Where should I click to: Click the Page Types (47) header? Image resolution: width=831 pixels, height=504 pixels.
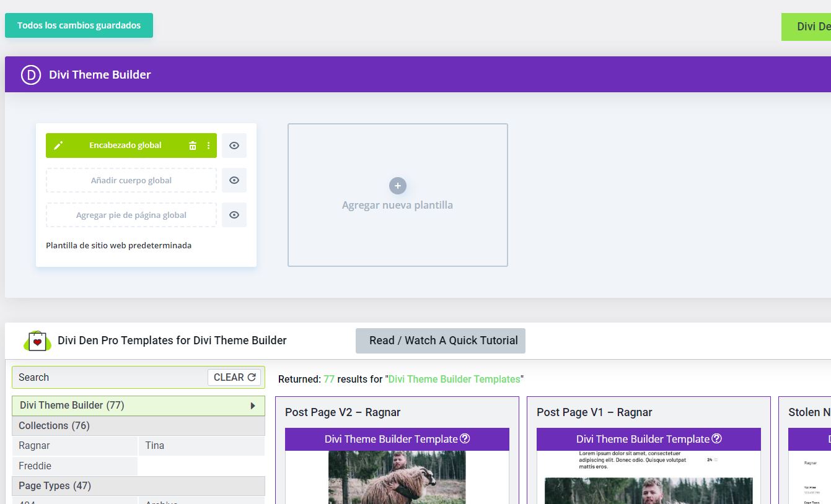pos(138,486)
